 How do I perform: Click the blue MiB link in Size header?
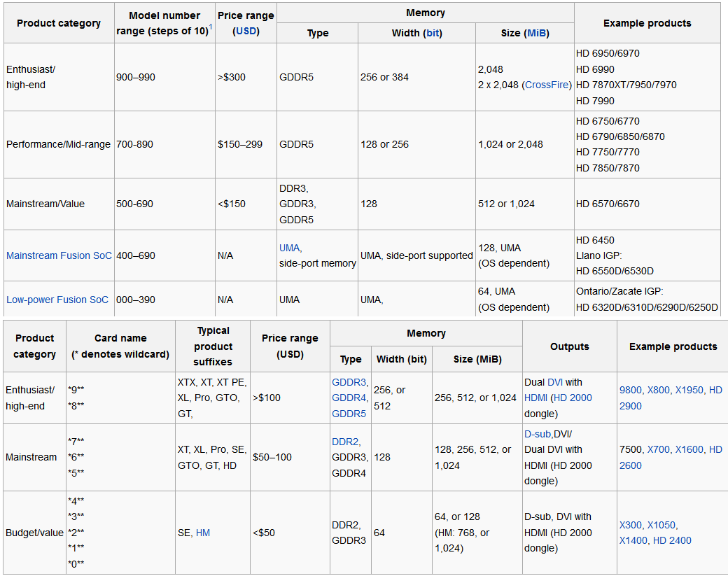click(x=537, y=33)
